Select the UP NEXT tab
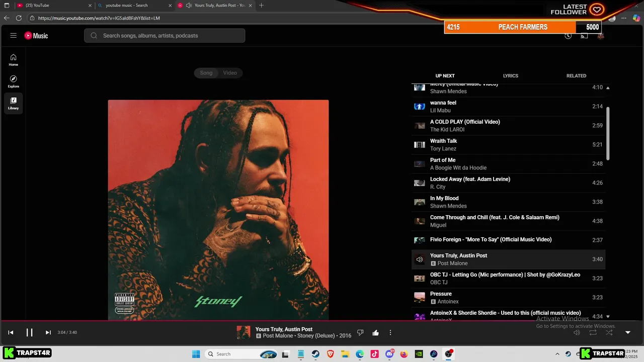The width and height of the screenshot is (644, 362). click(x=445, y=76)
